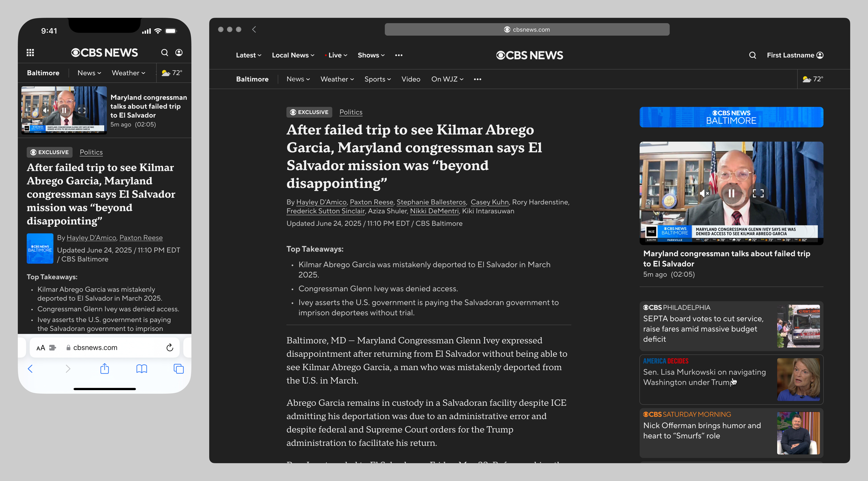Tap the apps grid icon on mobile header
This screenshot has height=481, width=868.
30,52
